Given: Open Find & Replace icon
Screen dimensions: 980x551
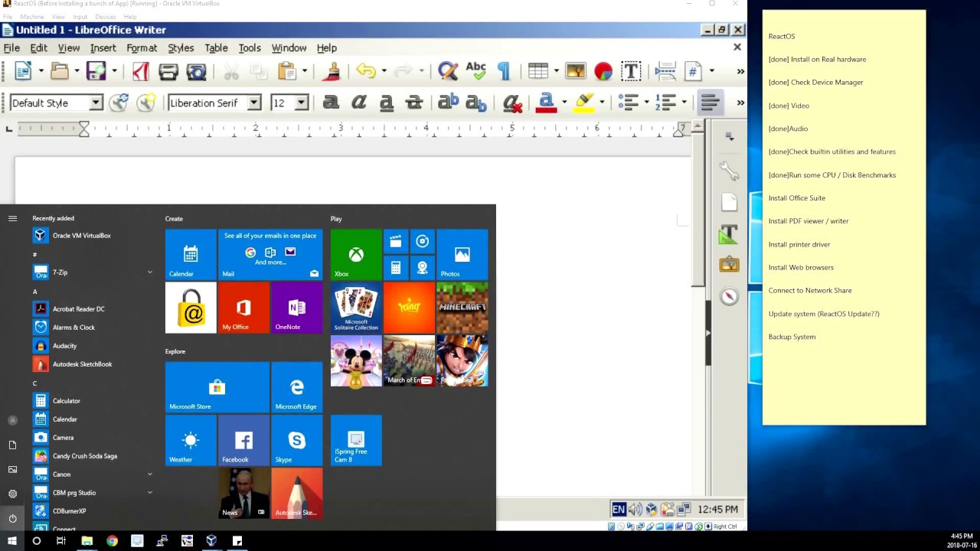Looking at the screenshot, I should point(448,71).
